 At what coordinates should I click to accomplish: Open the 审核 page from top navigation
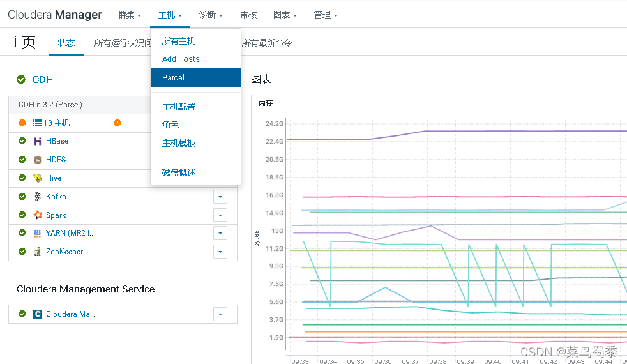coord(248,15)
